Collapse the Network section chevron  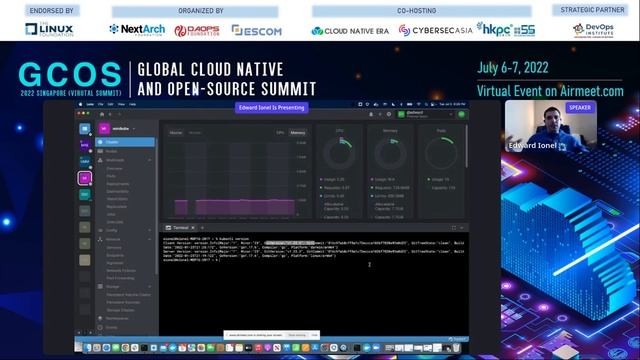click(x=150, y=239)
